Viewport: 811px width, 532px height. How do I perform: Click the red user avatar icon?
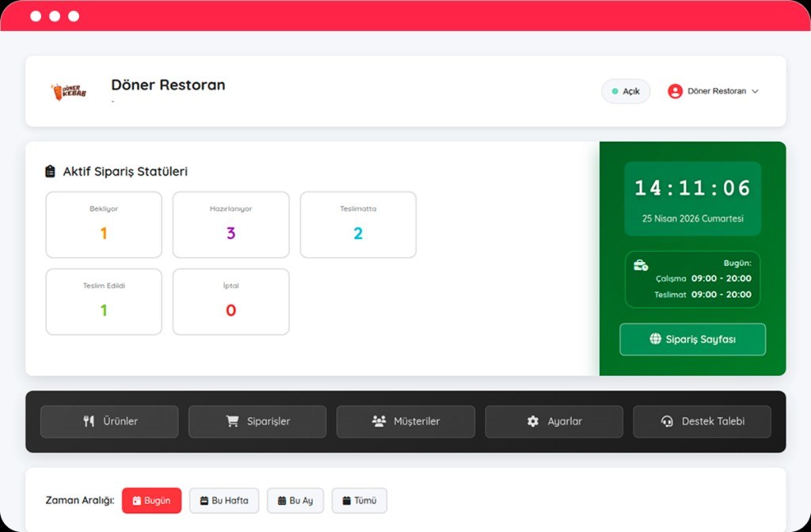pyautogui.click(x=675, y=91)
